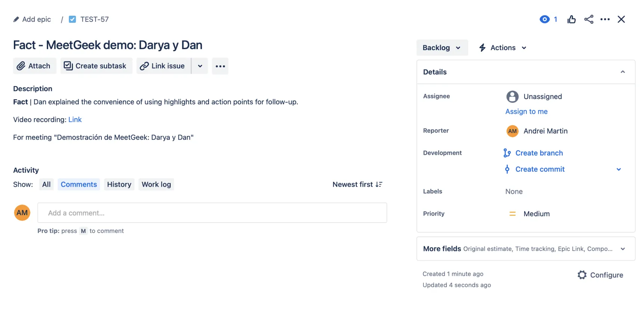
Task: Toggle Newest first sort order
Action: coord(357,184)
